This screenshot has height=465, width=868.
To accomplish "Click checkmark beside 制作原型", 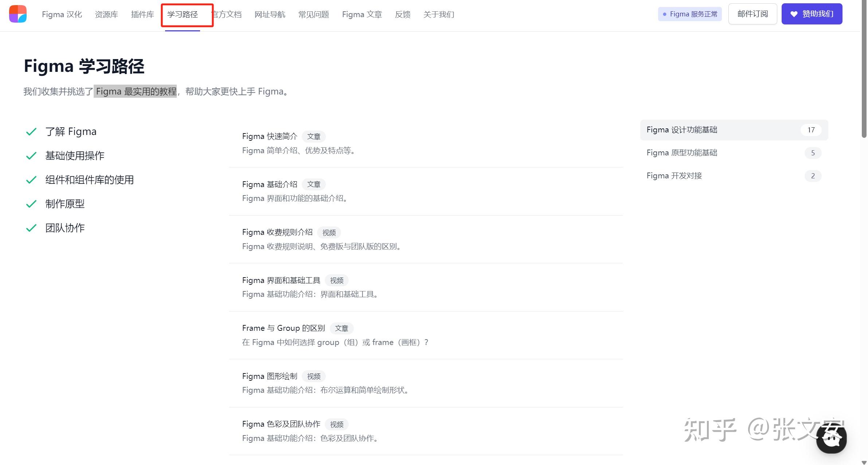I will [x=31, y=204].
